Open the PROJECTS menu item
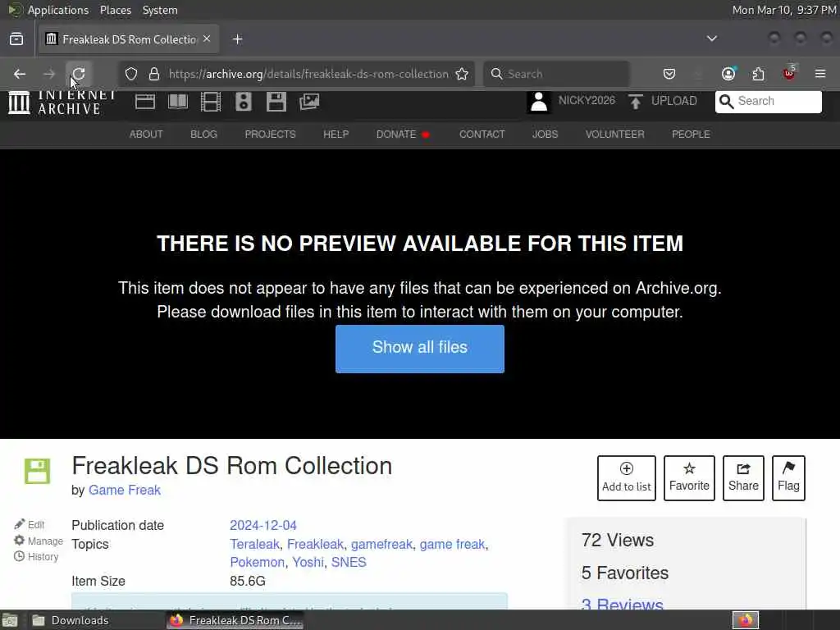Screen dimensions: 840x630 tap(270, 135)
